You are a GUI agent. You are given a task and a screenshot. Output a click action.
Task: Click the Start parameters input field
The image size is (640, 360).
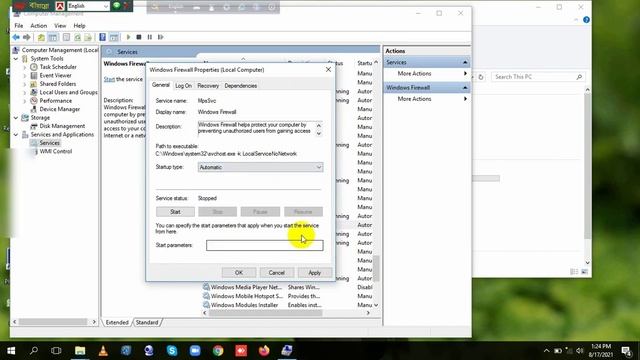coord(264,245)
